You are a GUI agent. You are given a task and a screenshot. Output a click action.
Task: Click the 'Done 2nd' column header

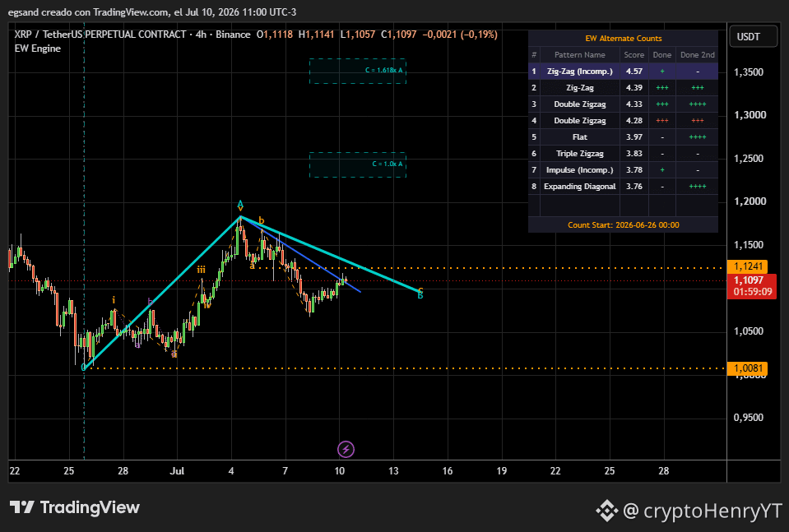point(698,55)
